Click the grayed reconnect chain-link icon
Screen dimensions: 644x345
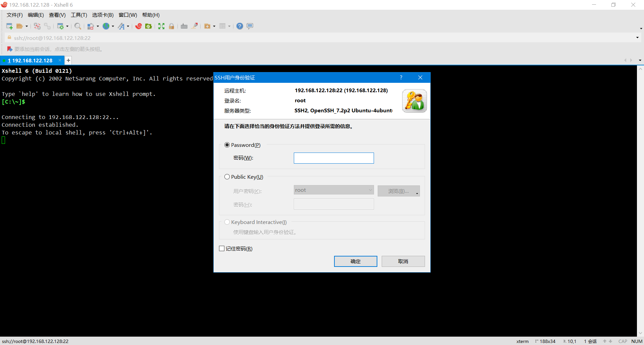coord(47,26)
